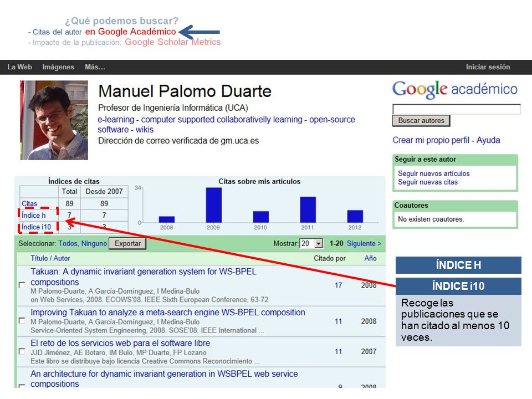Click the '1-20' results range text
532x399 pixels.
[336, 243]
